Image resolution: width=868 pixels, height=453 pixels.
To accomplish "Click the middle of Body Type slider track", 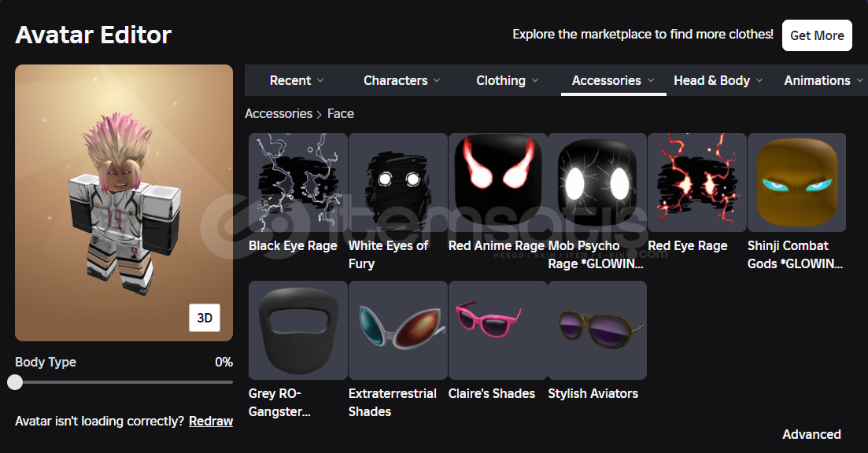I will tap(124, 382).
